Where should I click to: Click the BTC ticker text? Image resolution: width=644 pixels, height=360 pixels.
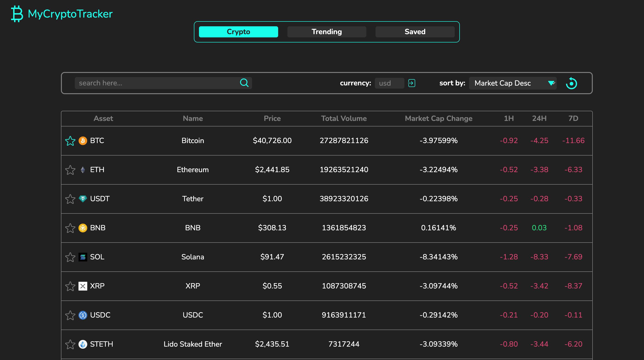97,141
